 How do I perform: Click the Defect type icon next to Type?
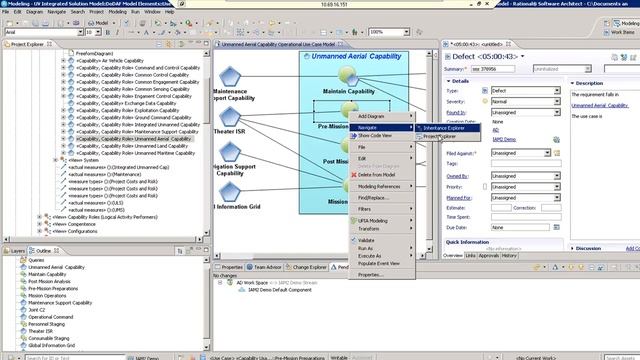pos(485,91)
